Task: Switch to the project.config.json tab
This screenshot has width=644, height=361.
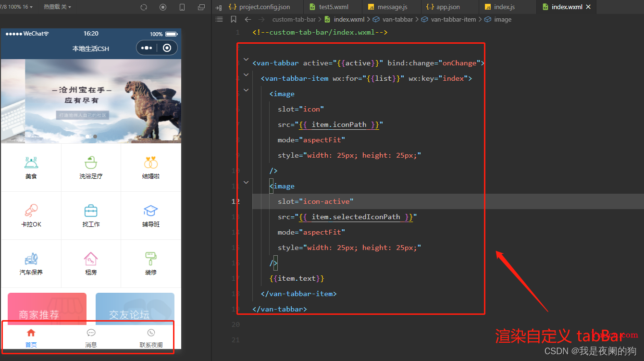Action: [260, 7]
